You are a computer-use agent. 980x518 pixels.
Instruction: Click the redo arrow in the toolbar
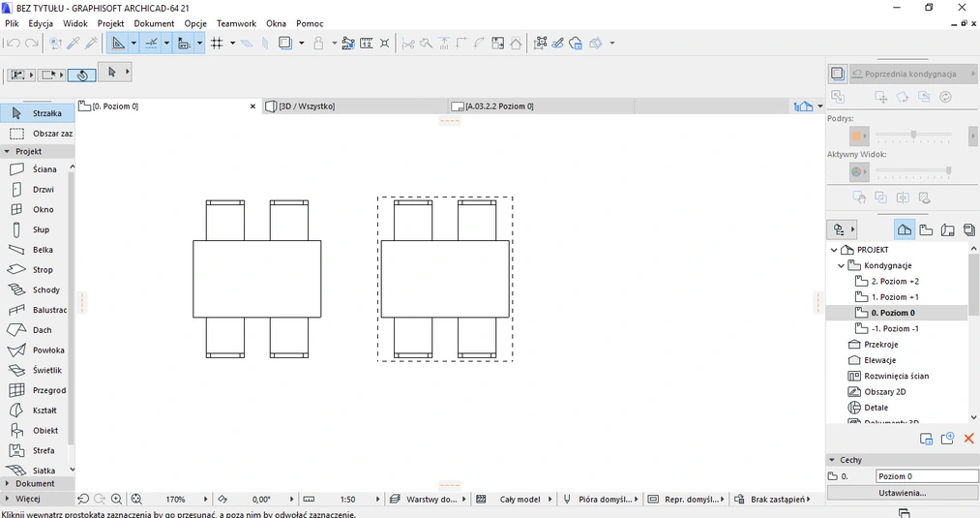[x=31, y=44]
